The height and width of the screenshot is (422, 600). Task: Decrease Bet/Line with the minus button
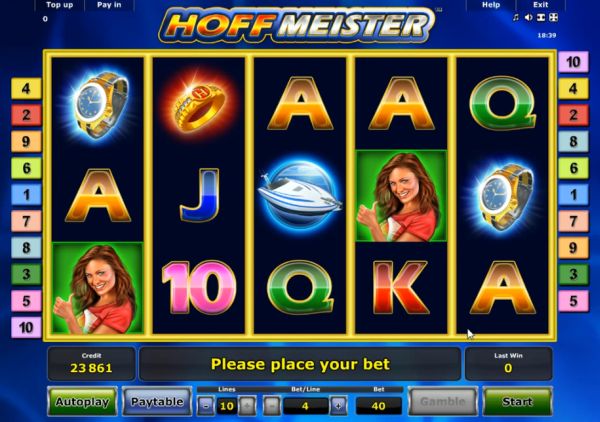coord(272,406)
